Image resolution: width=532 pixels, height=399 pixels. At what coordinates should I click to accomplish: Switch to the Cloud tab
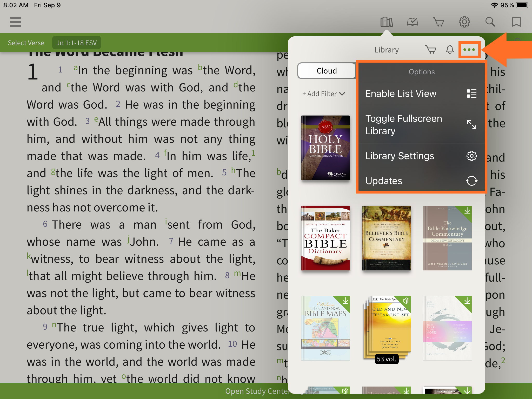(327, 71)
